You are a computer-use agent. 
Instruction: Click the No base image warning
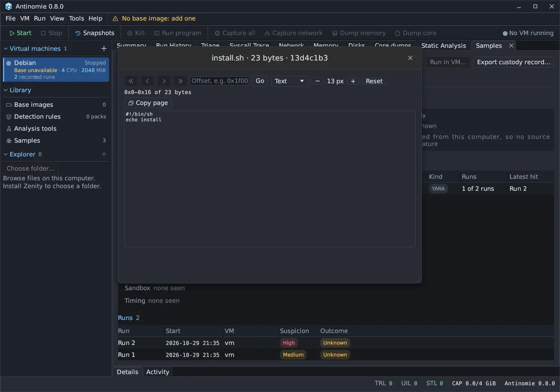[x=154, y=18]
